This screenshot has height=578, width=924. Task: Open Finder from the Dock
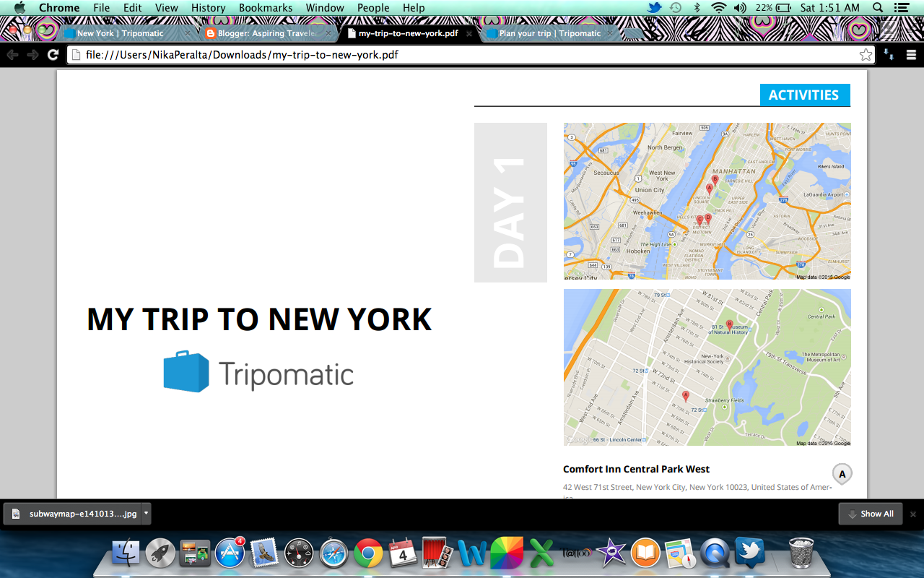[x=126, y=553]
